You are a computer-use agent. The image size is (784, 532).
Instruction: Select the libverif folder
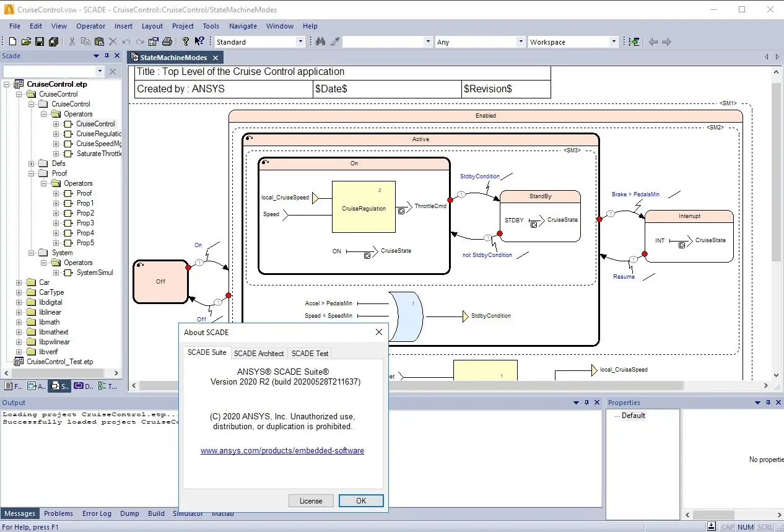[48, 352]
